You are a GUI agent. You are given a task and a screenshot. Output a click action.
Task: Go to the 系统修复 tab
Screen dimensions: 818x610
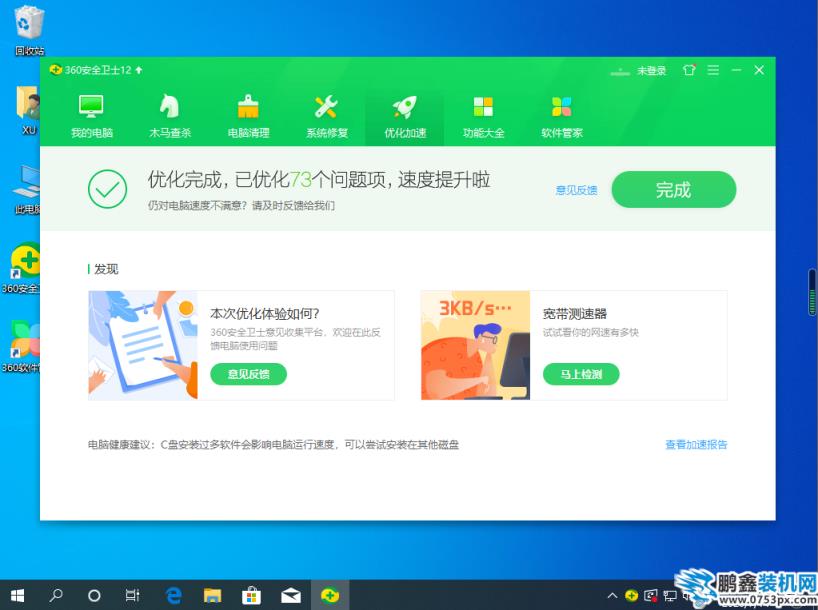point(327,117)
